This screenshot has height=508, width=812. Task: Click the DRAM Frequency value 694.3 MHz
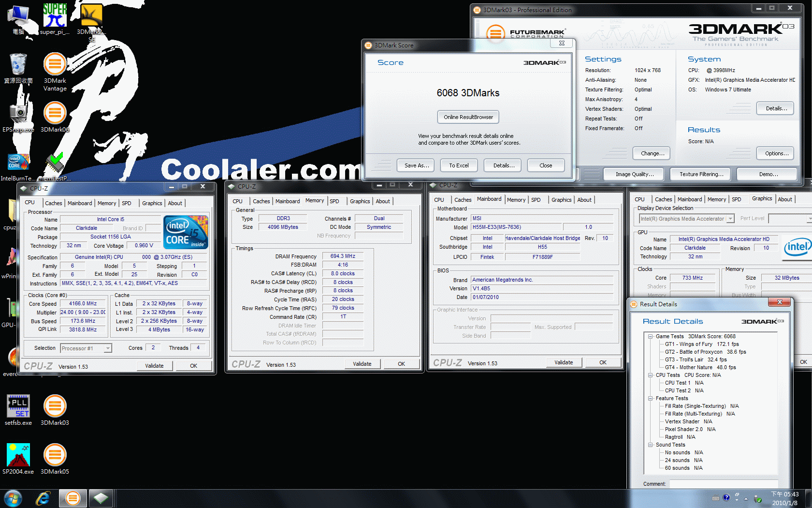[x=343, y=256]
